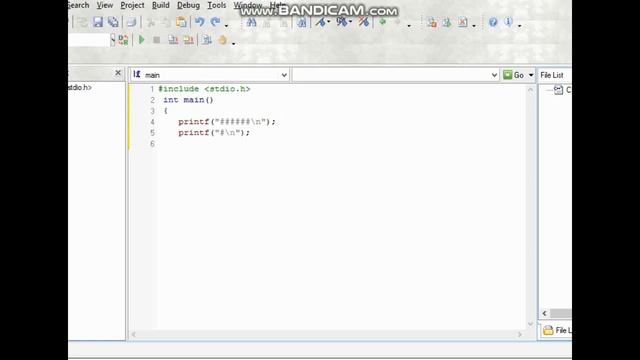Open the Tools menu

point(216,5)
